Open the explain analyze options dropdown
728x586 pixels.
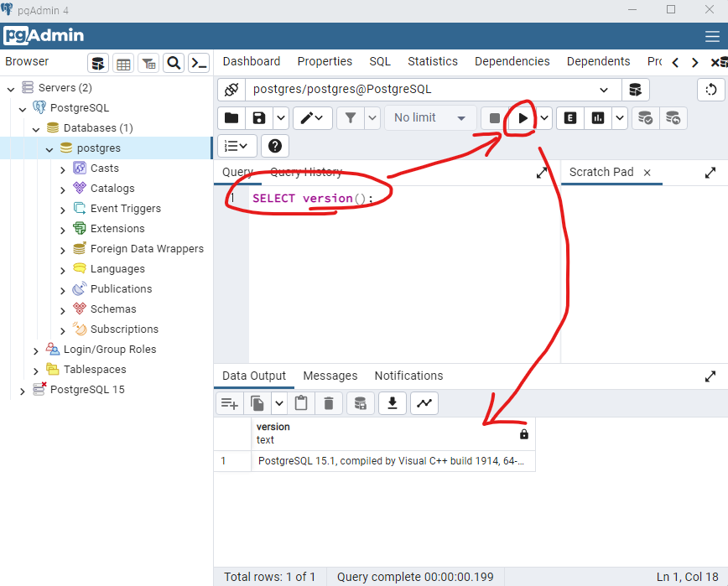pos(620,118)
